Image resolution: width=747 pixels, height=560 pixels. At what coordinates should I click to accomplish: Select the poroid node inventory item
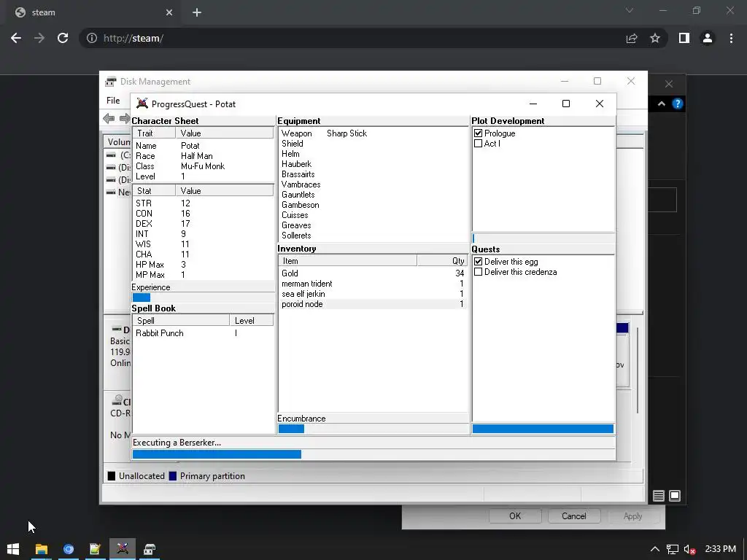(x=373, y=304)
